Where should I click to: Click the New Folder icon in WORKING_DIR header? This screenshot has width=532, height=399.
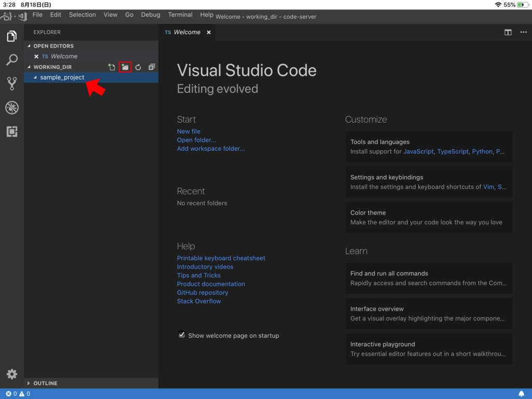125,67
